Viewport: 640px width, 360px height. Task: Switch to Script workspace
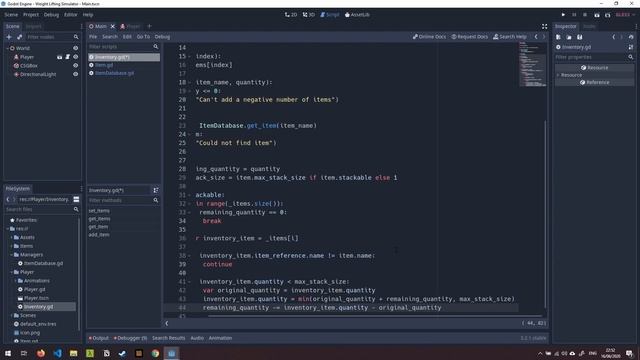tap(329, 15)
